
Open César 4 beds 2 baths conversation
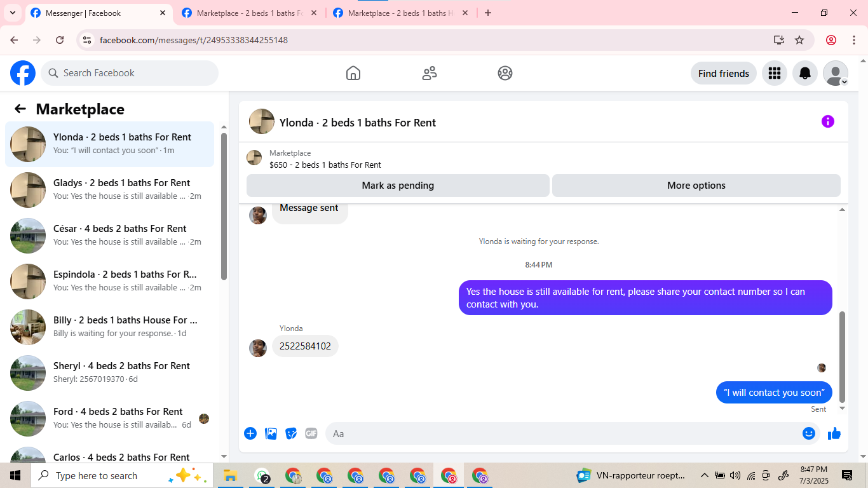click(110, 236)
